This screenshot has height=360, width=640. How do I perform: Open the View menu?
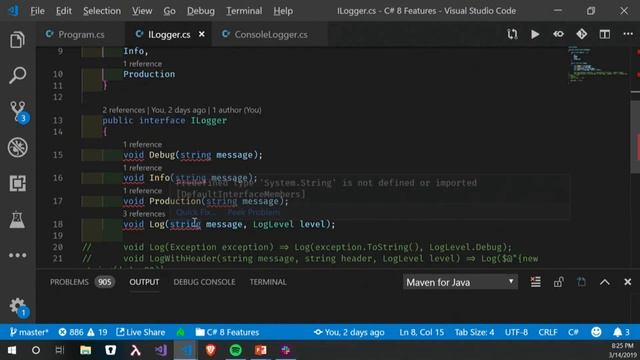click(x=142, y=11)
